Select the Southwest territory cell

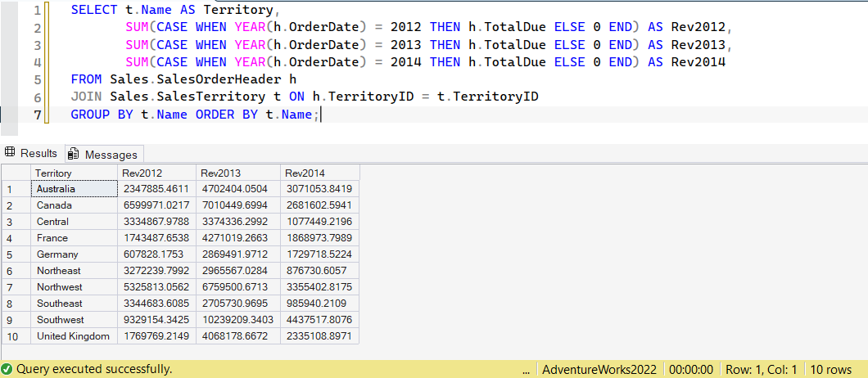(x=74, y=320)
